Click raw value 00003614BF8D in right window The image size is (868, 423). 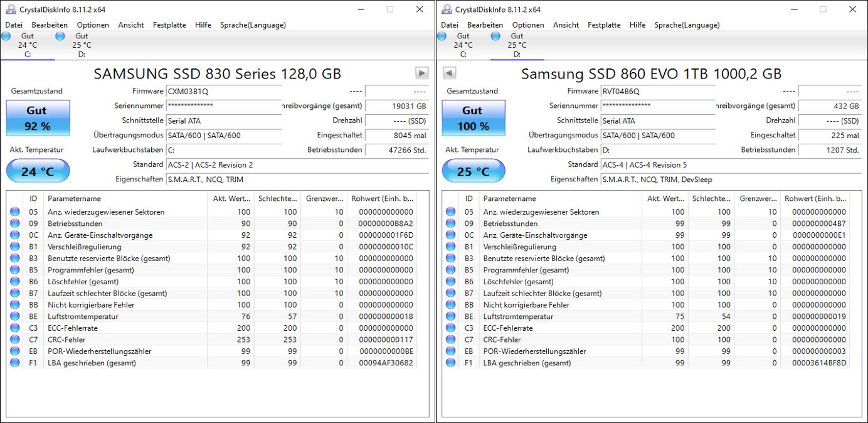coord(819,363)
